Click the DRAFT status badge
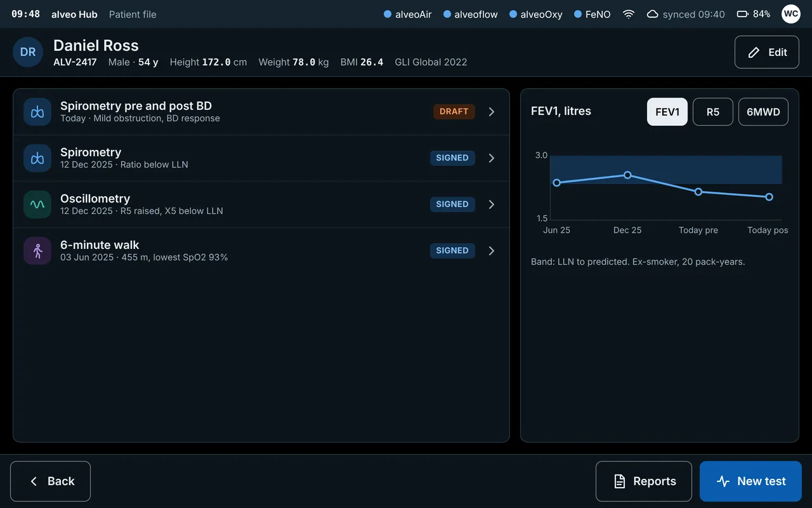 [454, 112]
